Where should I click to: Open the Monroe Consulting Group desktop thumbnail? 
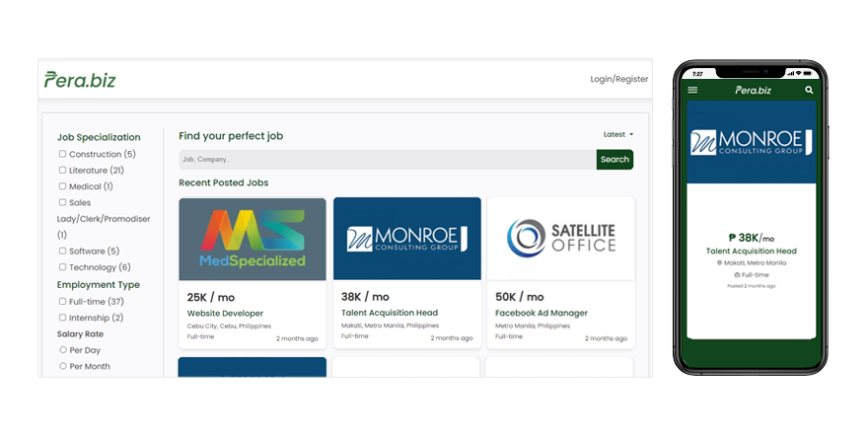(x=406, y=239)
